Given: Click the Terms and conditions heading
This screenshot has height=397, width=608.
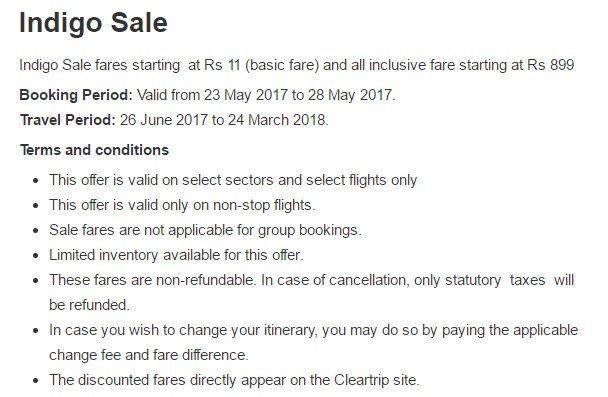Looking at the screenshot, I should (95, 150).
